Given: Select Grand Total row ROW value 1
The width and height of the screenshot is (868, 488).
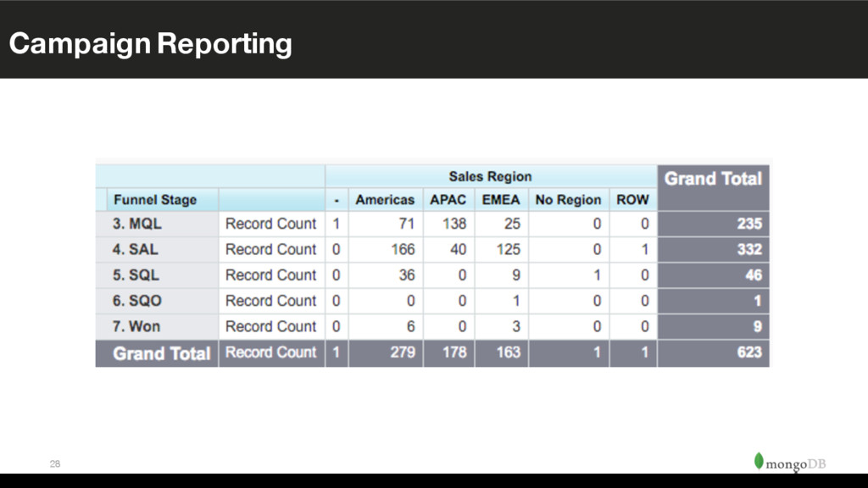Looking at the screenshot, I should click(645, 352).
